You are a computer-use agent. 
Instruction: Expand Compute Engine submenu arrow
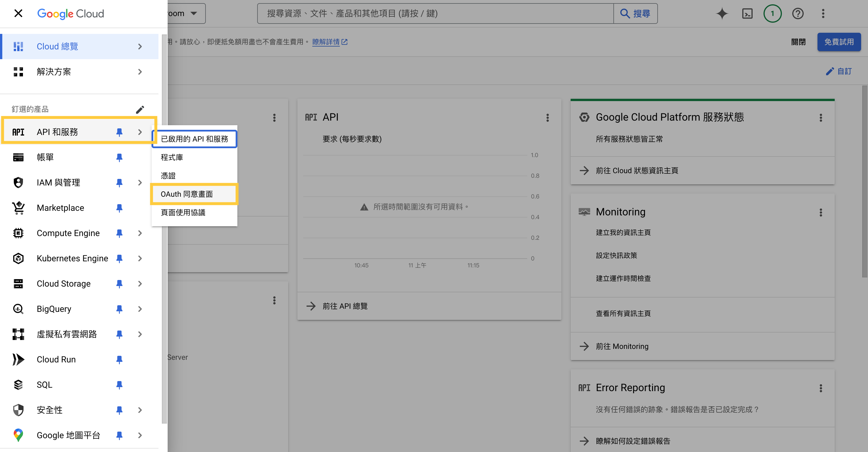140,233
